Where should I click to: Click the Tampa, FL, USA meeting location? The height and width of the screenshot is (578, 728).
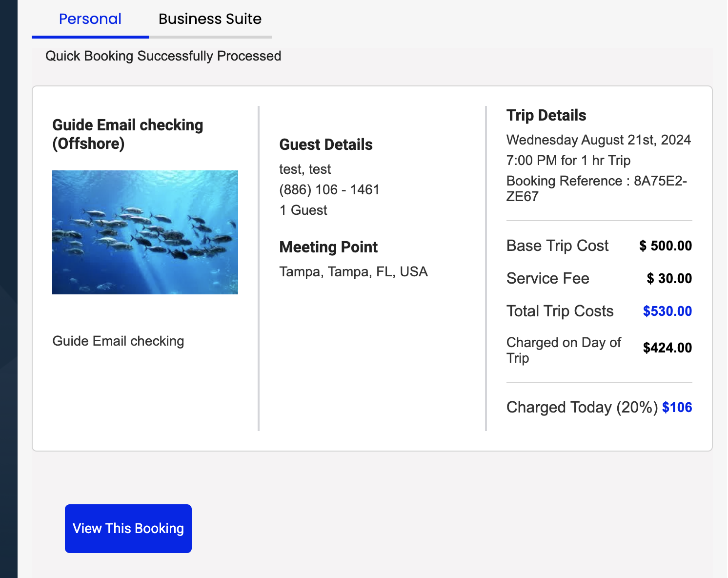[353, 272]
